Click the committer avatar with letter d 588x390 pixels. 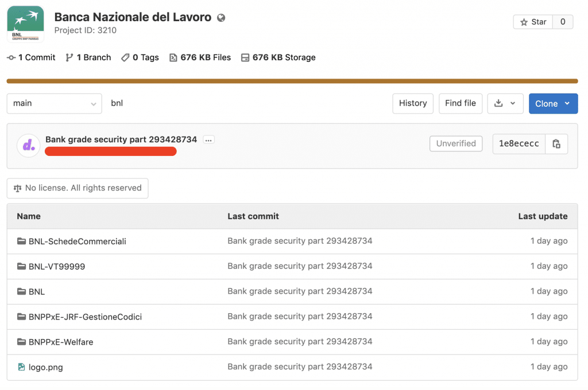[29, 145]
